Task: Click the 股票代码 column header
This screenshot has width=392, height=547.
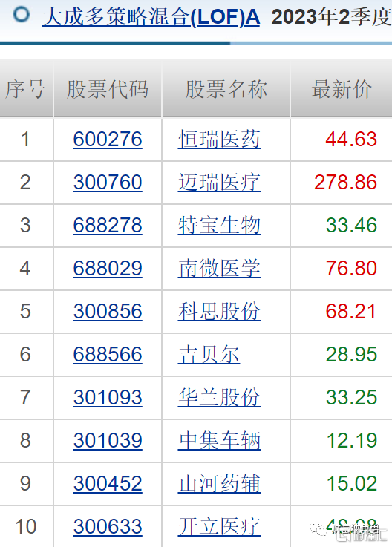Action: coord(108,89)
